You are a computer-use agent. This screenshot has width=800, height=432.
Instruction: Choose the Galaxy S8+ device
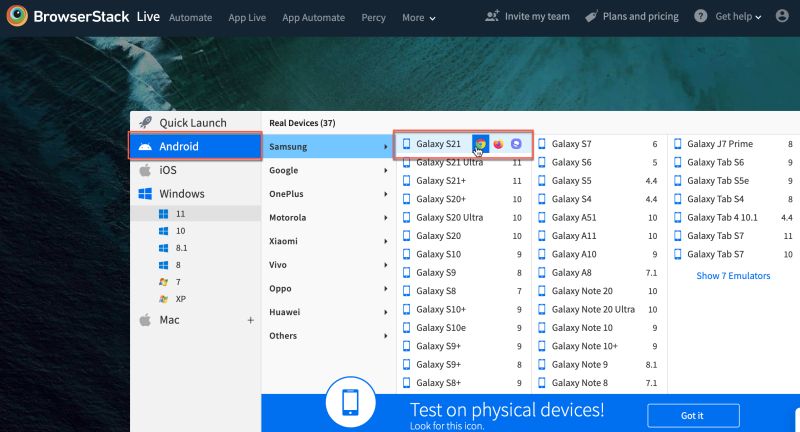click(463, 383)
